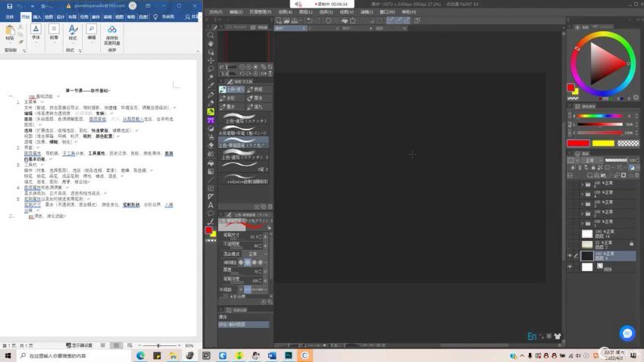Select the Auto Select wand tool

click(211, 77)
